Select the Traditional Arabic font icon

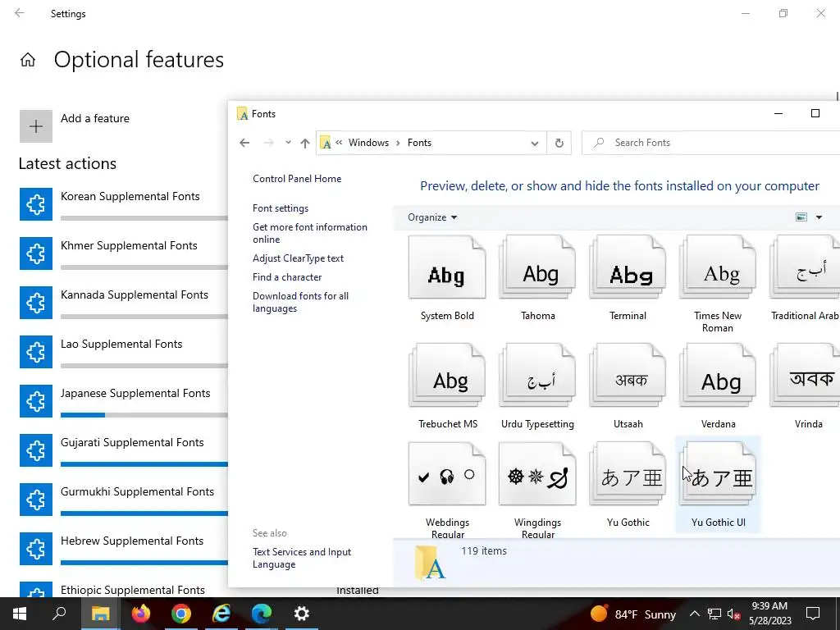click(x=806, y=268)
